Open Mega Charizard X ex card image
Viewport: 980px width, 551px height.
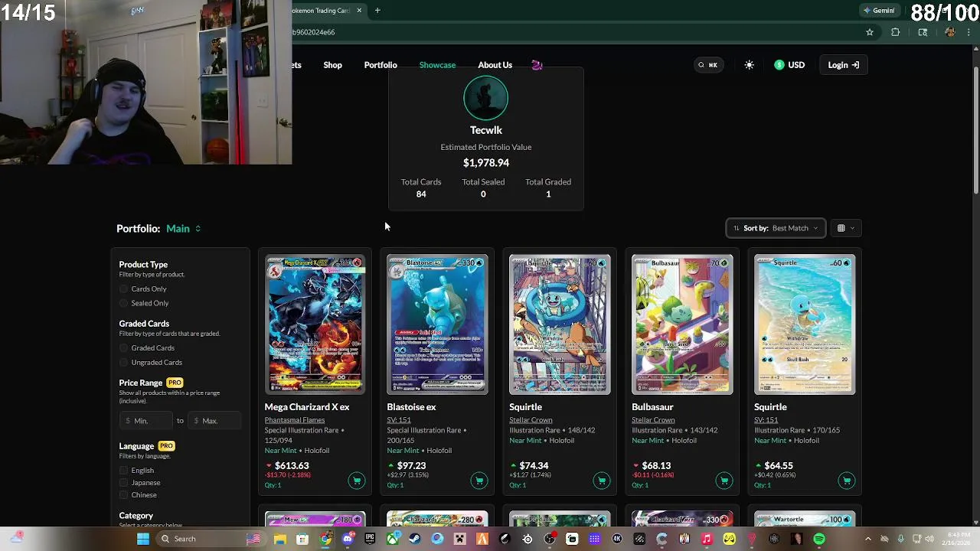click(315, 324)
